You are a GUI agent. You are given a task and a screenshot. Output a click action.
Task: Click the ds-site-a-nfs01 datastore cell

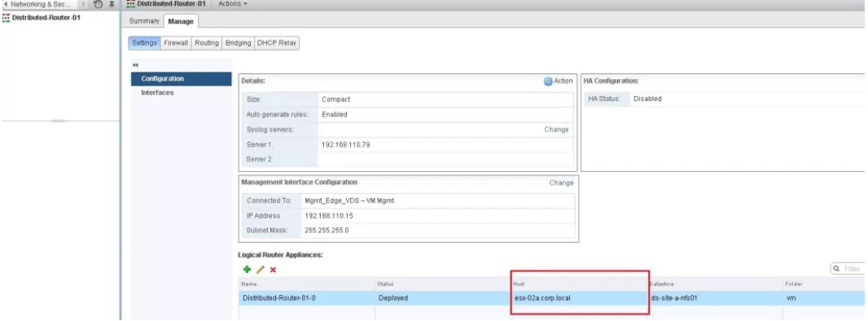(673, 297)
